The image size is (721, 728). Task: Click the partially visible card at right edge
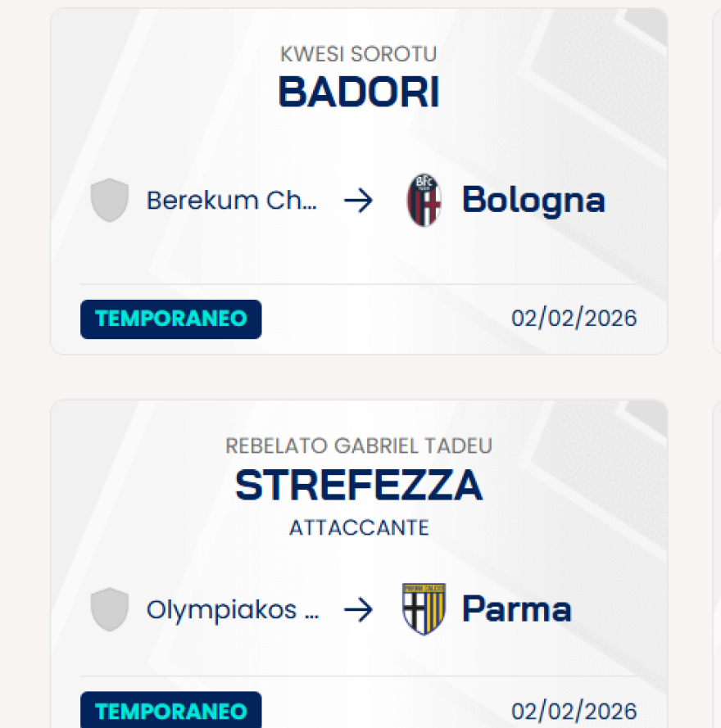click(x=717, y=180)
